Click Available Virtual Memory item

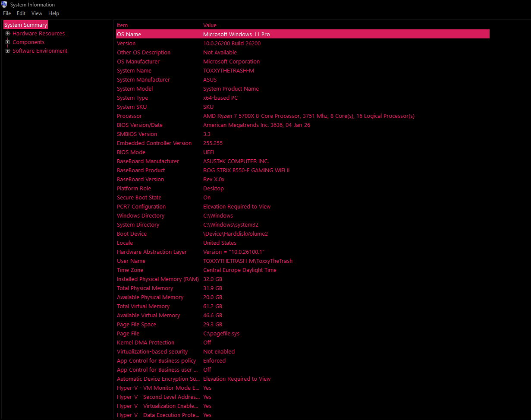coord(148,316)
